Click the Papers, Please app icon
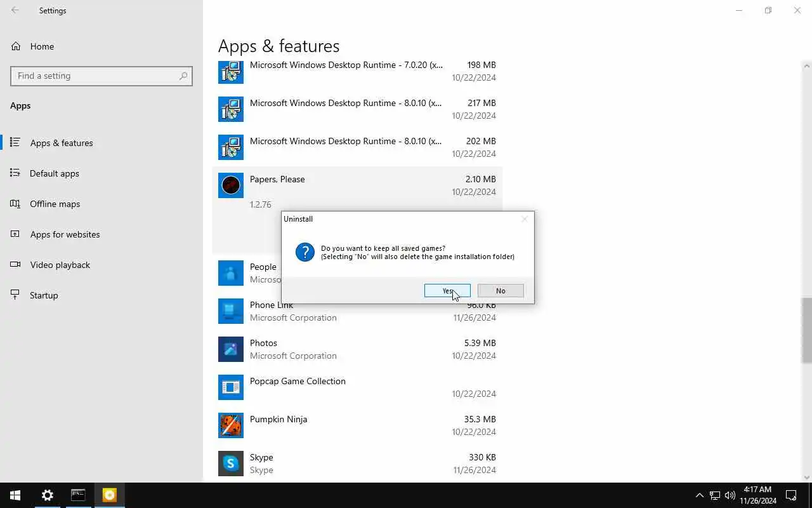Viewport: 812px width, 508px height. (231, 185)
